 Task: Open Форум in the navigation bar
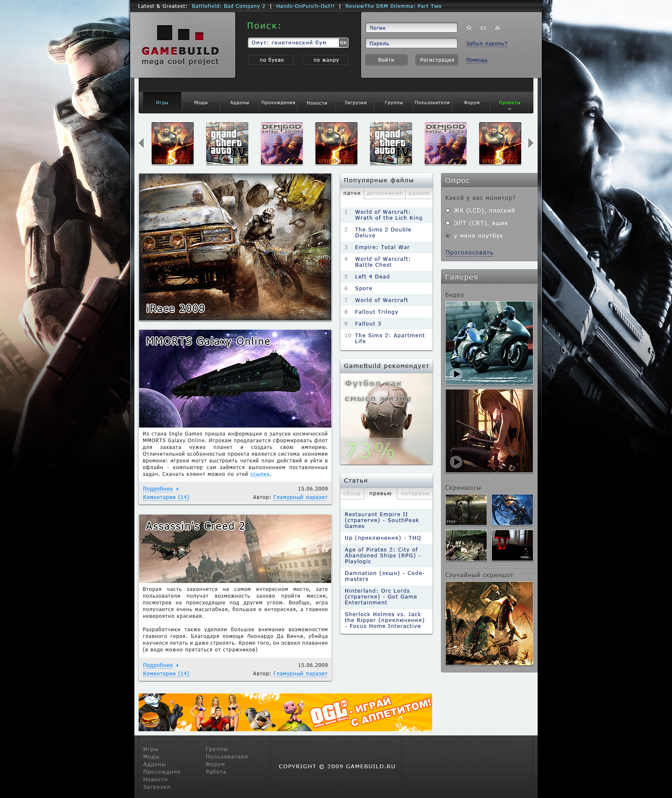[471, 103]
